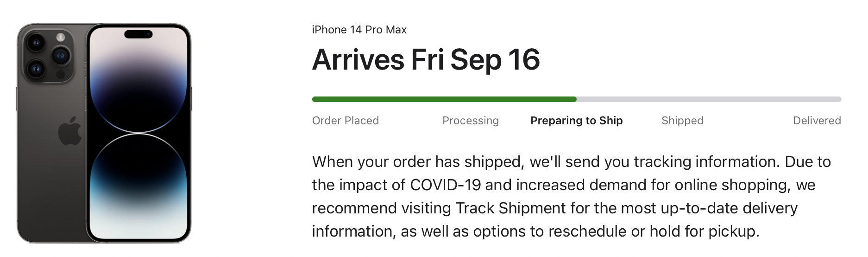Select the Order Placed status step
Screen dimensions: 868x257
point(346,121)
